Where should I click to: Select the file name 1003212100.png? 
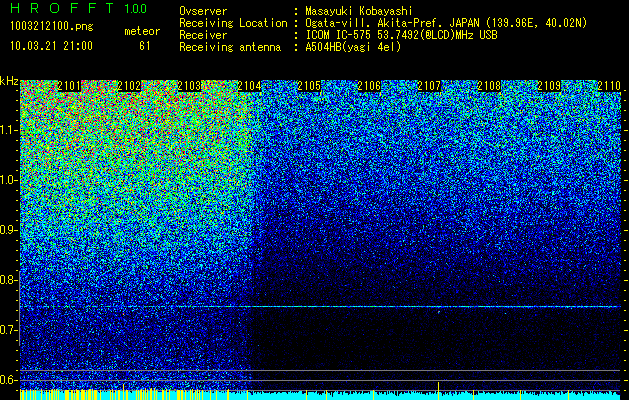tap(52, 27)
